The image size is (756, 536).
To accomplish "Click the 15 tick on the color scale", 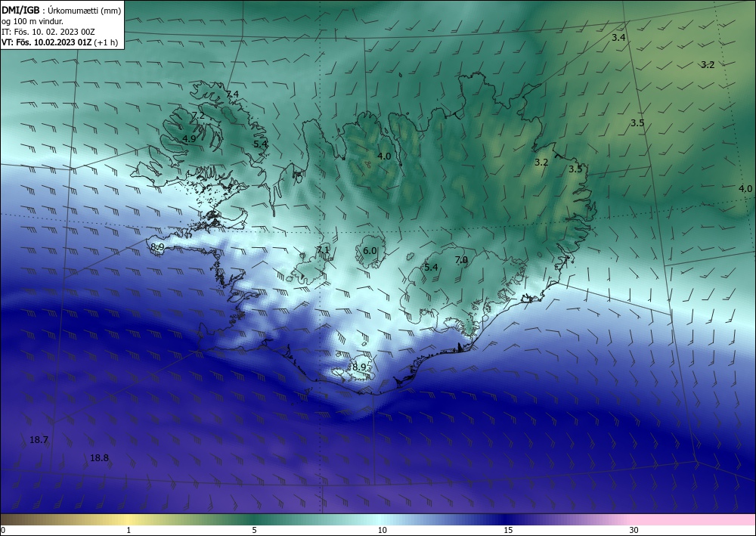I will (x=508, y=530).
